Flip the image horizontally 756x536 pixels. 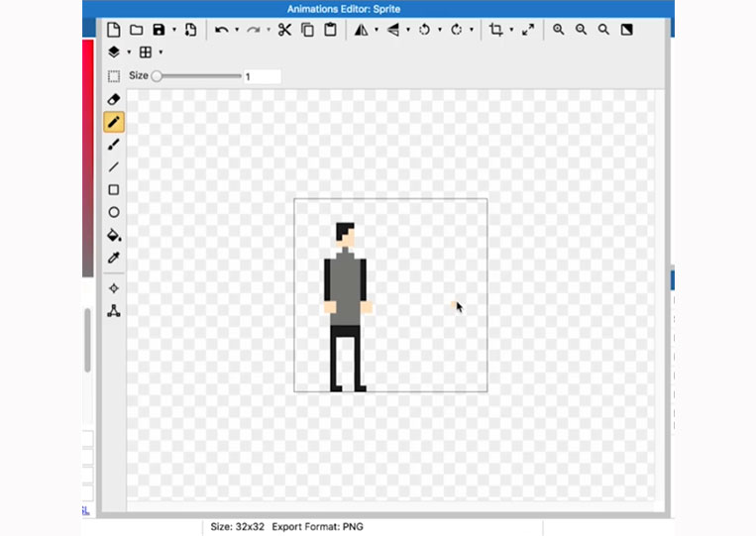point(361,30)
